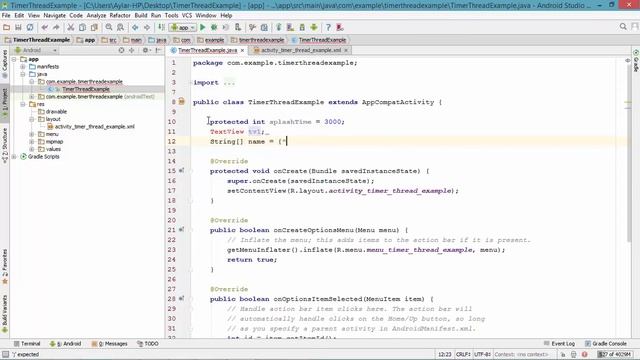640x360 pixels.
Task: Click the error indicator icon in status bar
Action: pyautogui.click(x=584, y=354)
